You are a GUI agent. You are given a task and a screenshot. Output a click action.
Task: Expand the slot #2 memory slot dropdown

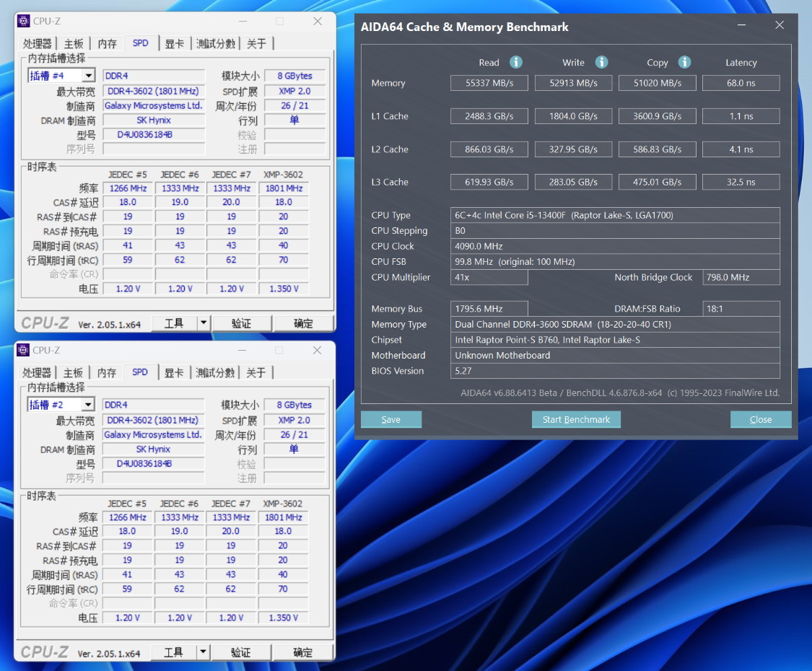pyautogui.click(x=89, y=405)
